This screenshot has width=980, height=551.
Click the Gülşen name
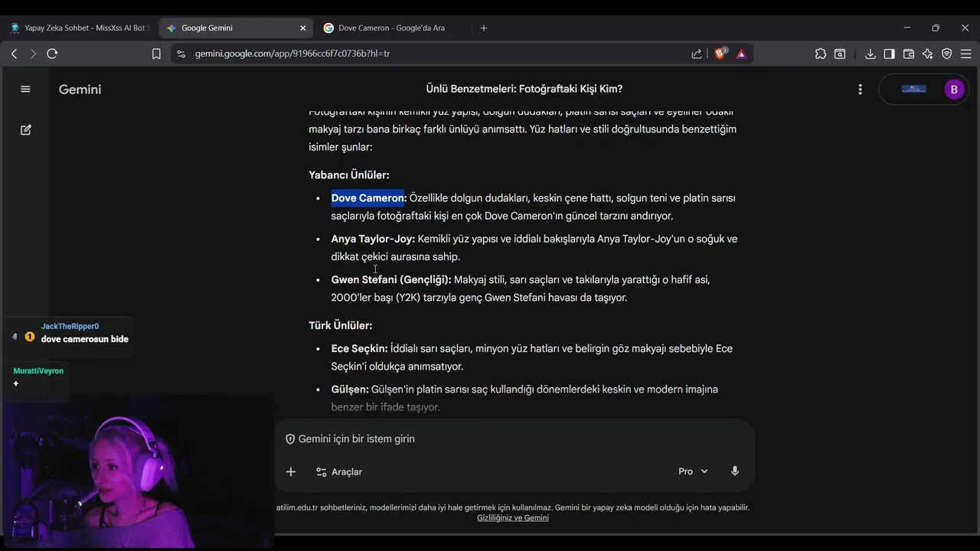[350, 390]
